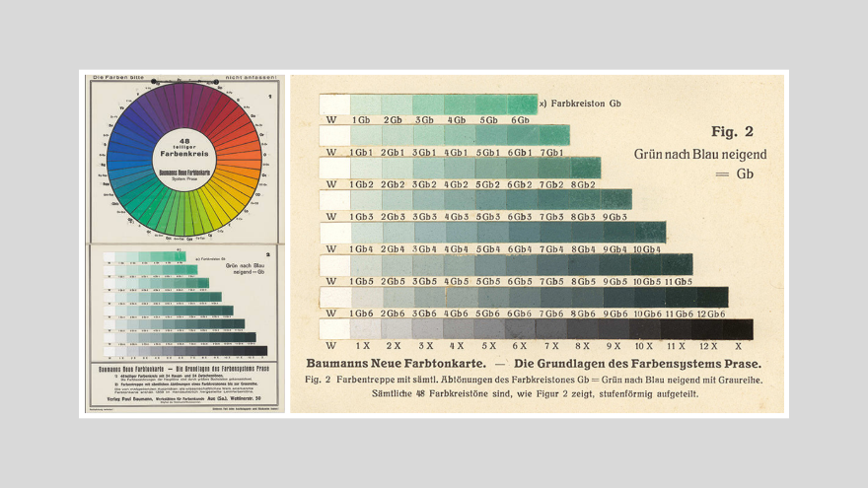Image resolution: width=868 pixels, height=488 pixels.
Task: Select the swatch labeled 11Gb5
Action: coord(678,264)
